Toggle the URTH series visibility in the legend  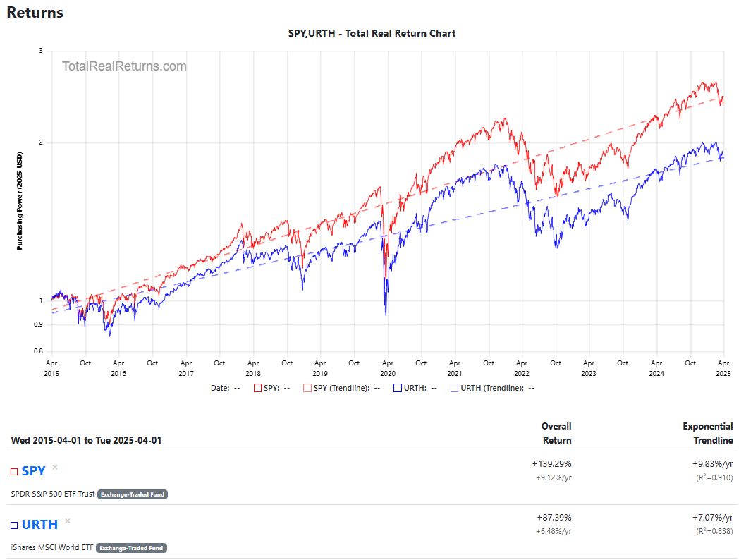(x=398, y=387)
